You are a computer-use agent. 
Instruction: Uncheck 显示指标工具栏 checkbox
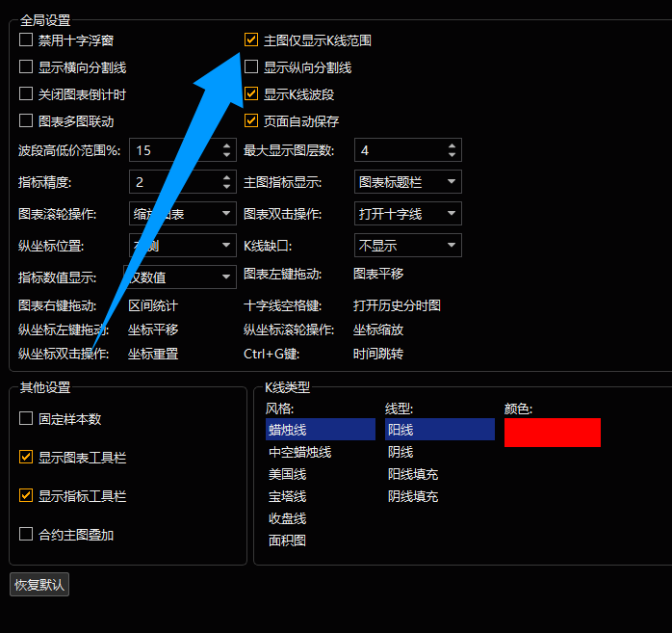[x=26, y=496]
